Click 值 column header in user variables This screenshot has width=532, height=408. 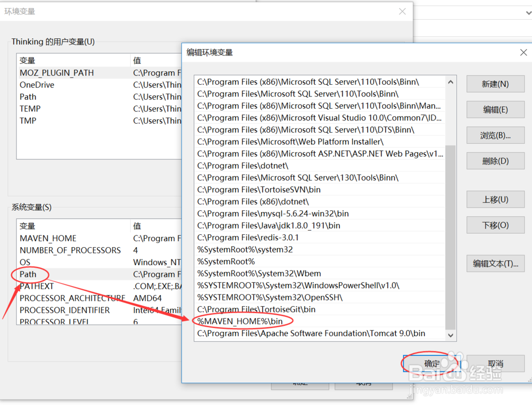(156, 61)
